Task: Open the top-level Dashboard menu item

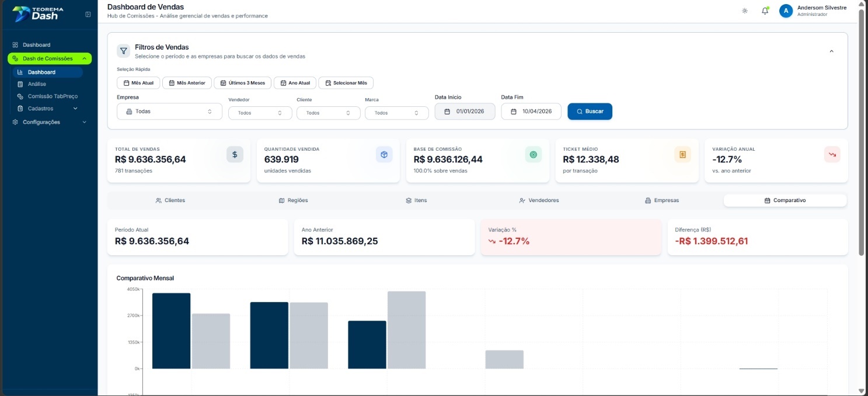Action: click(x=50, y=45)
